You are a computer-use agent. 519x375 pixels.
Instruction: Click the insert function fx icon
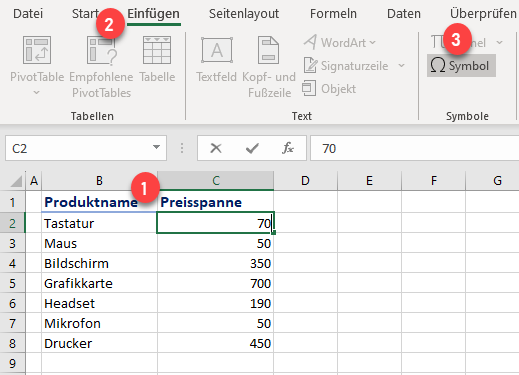coord(288,148)
